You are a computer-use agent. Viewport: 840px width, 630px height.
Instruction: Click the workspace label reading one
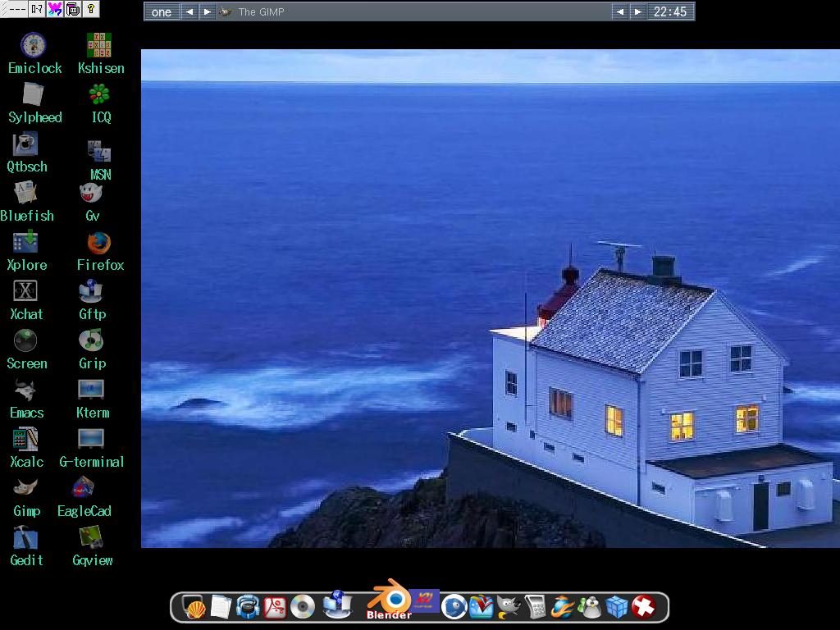[x=162, y=11]
